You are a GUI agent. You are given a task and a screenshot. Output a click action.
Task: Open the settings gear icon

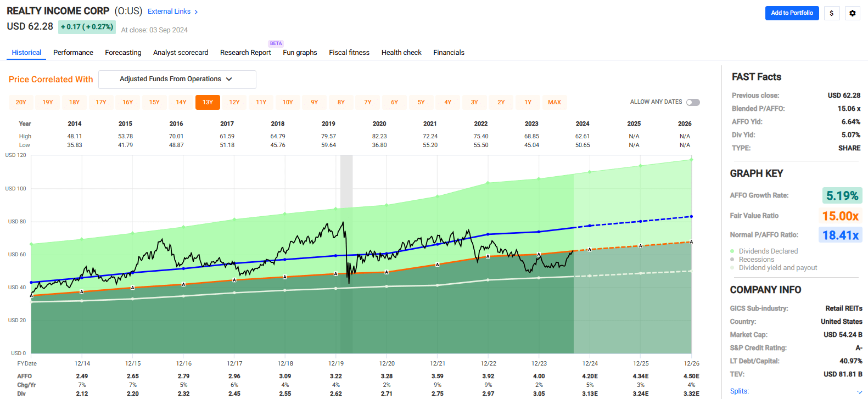(852, 13)
